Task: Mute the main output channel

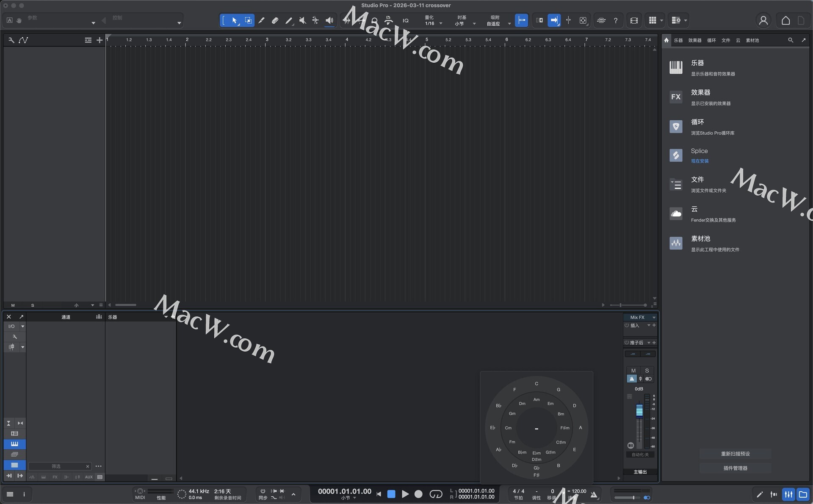Action: [633, 371]
